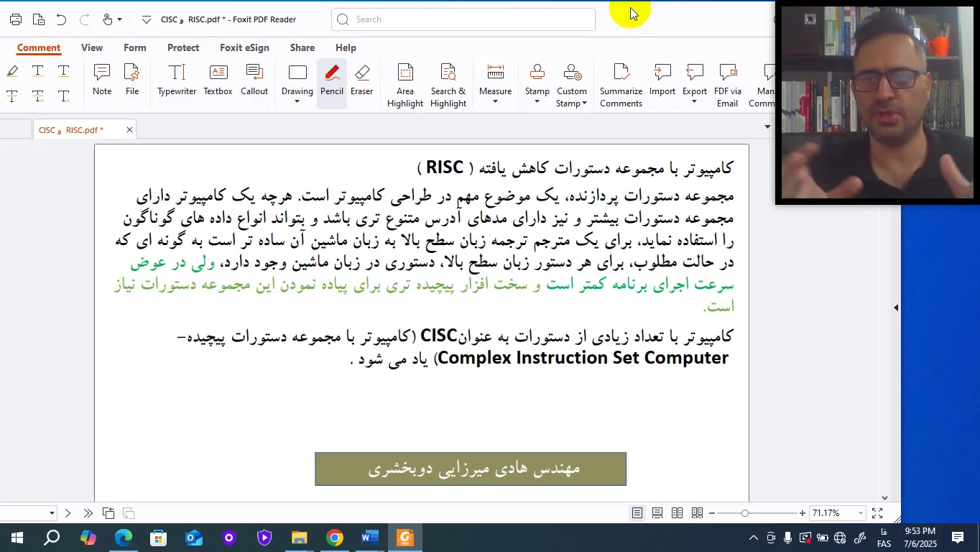Screen dimensions: 980x552
Task: Select the Textbox tool
Action: [x=218, y=80]
